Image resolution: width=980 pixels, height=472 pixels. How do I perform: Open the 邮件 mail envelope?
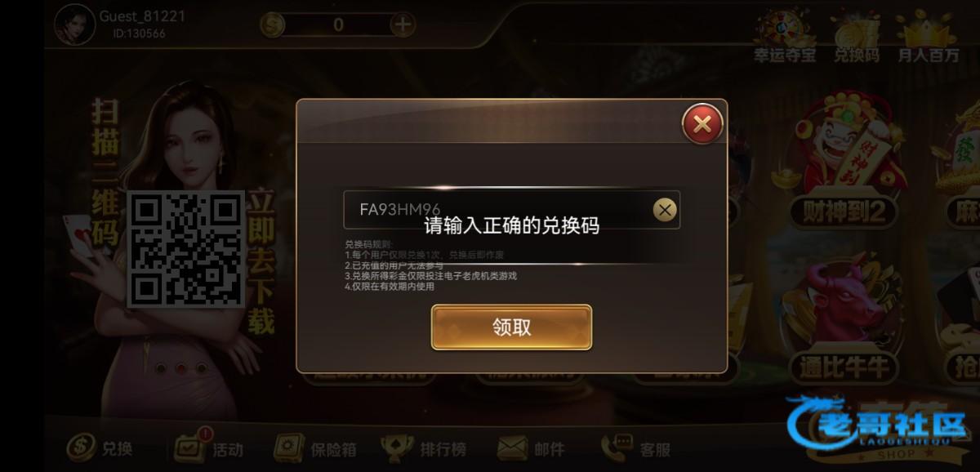pyautogui.click(x=531, y=448)
